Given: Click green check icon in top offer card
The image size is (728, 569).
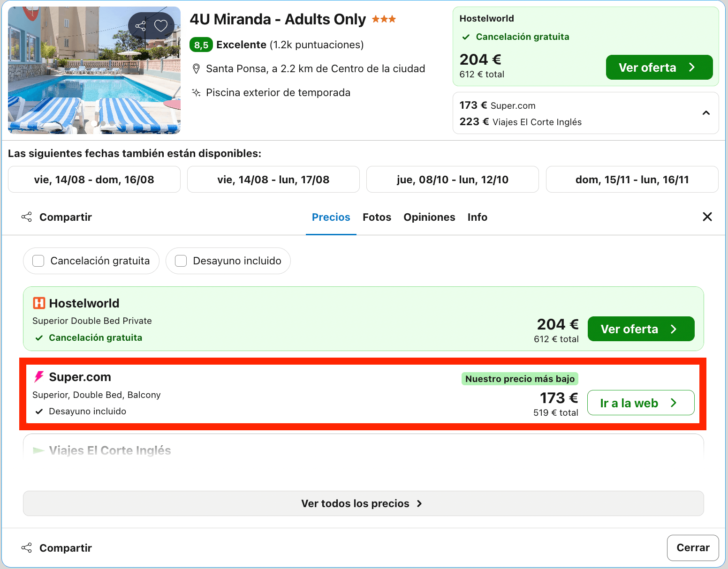Looking at the screenshot, I should pyautogui.click(x=466, y=37).
